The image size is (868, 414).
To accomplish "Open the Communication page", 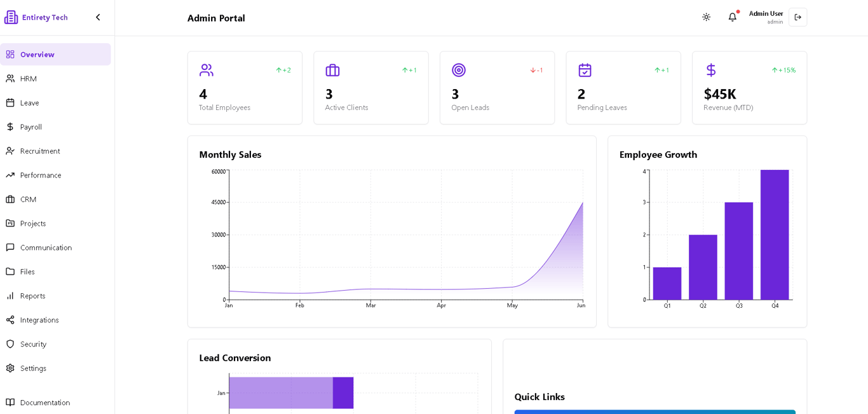I will point(46,248).
